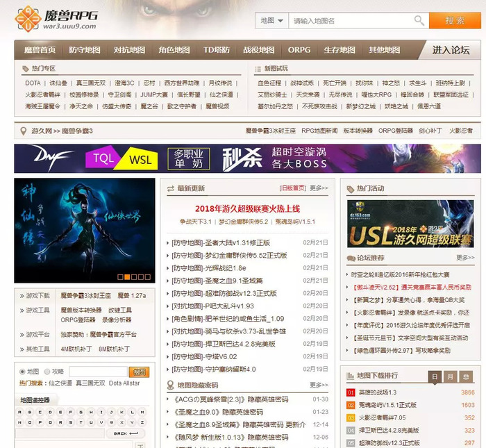Click the tag icon next to 热门专区
This screenshot has height=448, width=486.
coord(26,69)
